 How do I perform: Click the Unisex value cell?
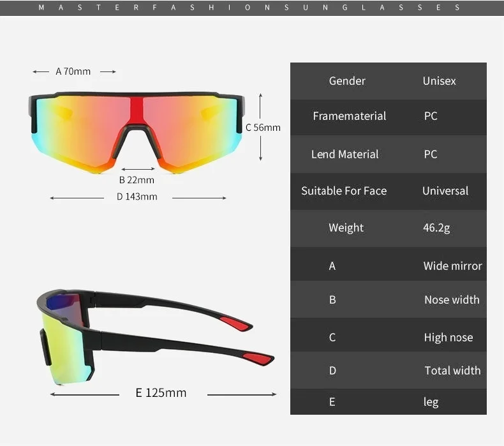click(x=439, y=81)
